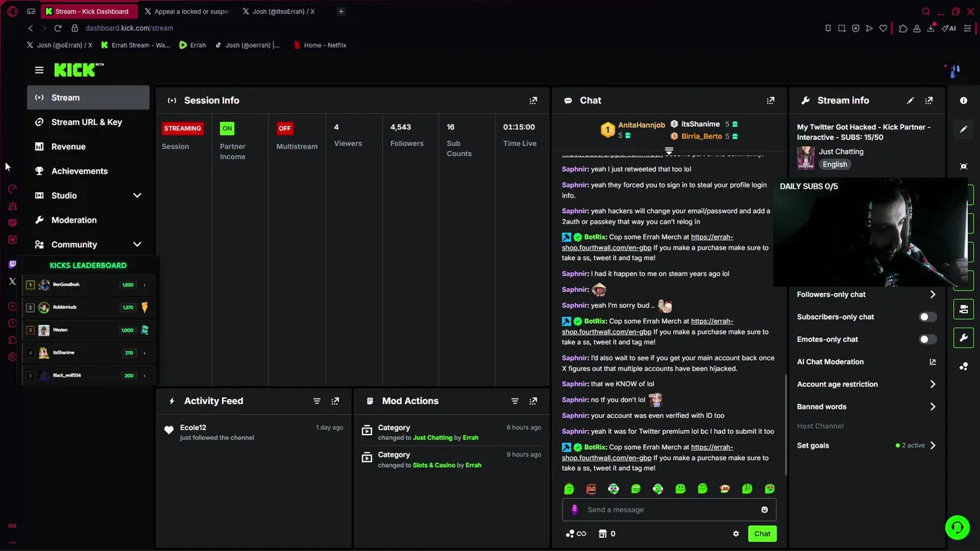This screenshot has height=551, width=980.
Task: Toggle Emotes-only chat switch
Action: [x=927, y=339]
